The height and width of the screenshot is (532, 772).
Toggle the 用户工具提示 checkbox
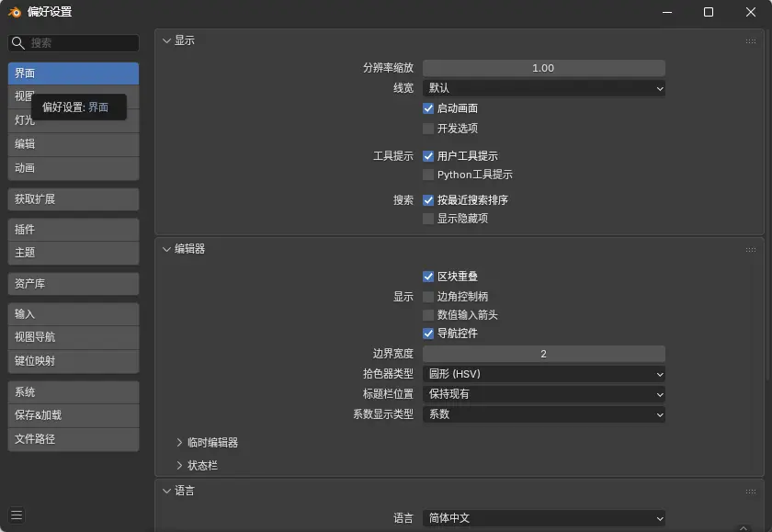click(428, 156)
